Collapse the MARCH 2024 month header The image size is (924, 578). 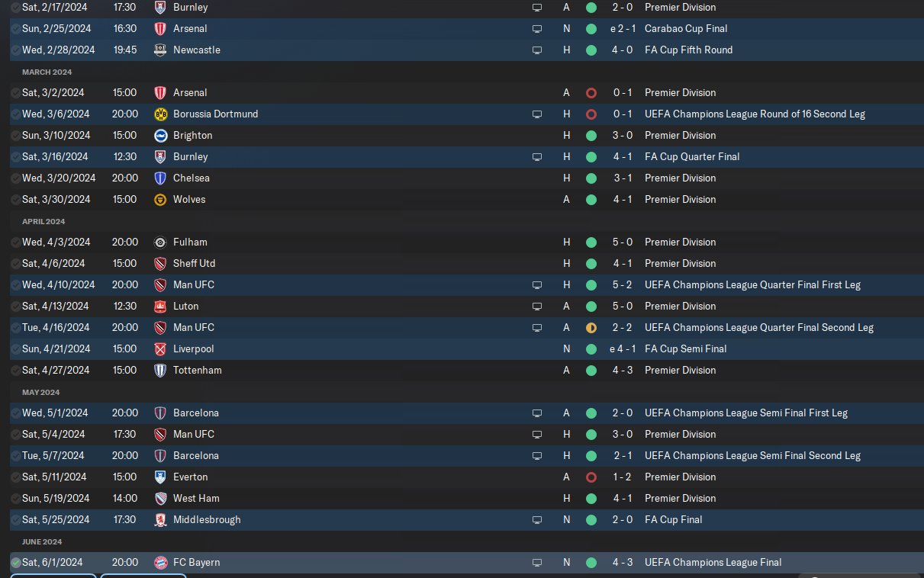[x=47, y=72]
